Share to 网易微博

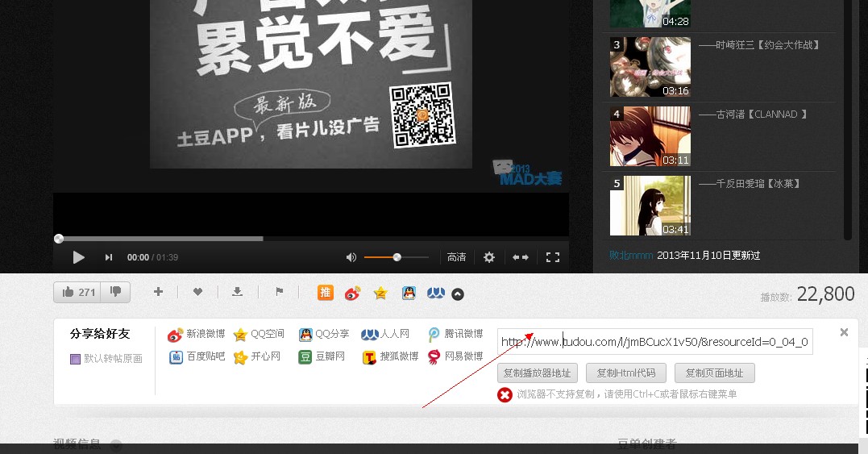coord(455,356)
